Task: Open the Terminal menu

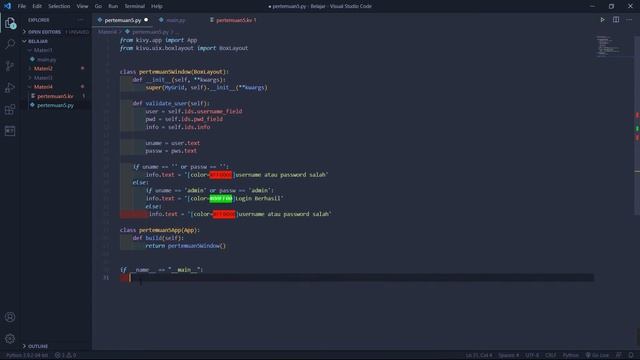Action: 135,6
